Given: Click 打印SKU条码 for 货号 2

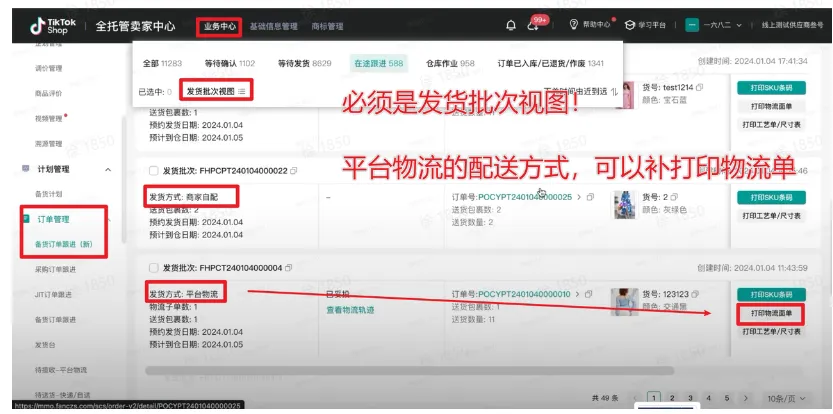Looking at the screenshot, I should coord(771,197).
